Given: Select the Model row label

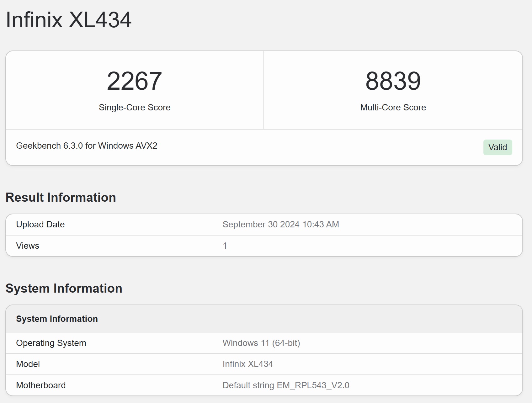Looking at the screenshot, I should click(x=28, y=364).
